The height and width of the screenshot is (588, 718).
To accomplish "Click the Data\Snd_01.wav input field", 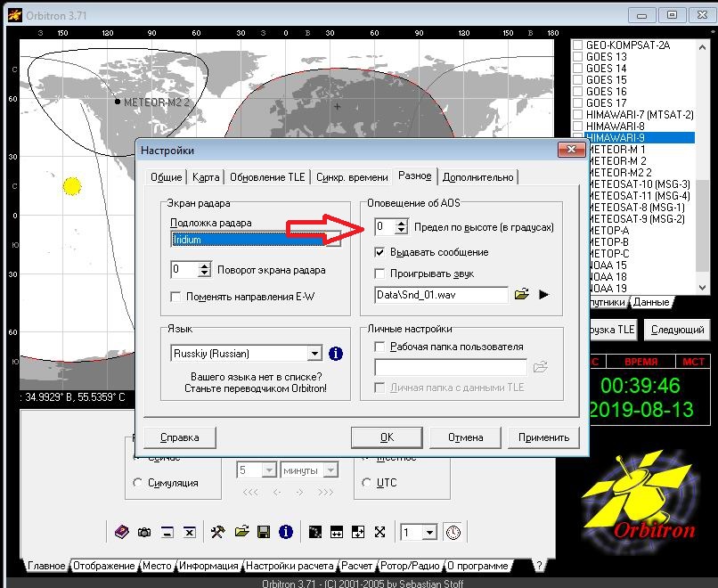I will (442, 295).
